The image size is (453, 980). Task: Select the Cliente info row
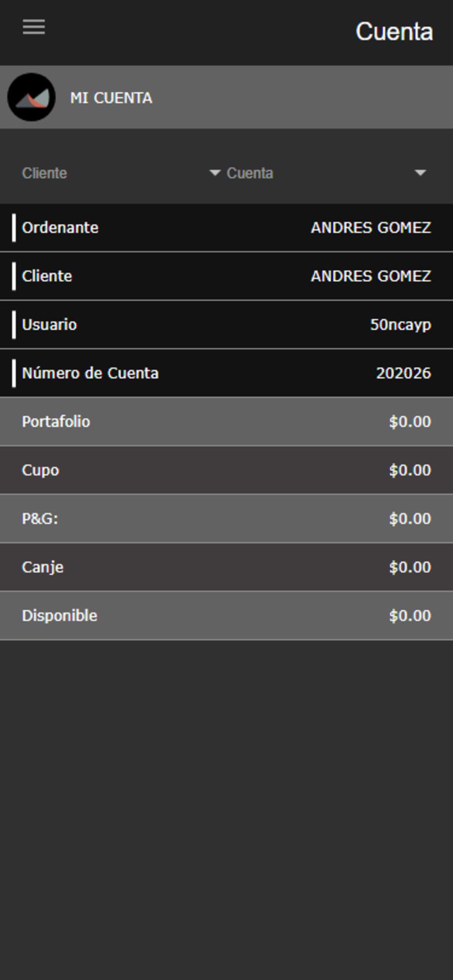click(x=226, y=276)
